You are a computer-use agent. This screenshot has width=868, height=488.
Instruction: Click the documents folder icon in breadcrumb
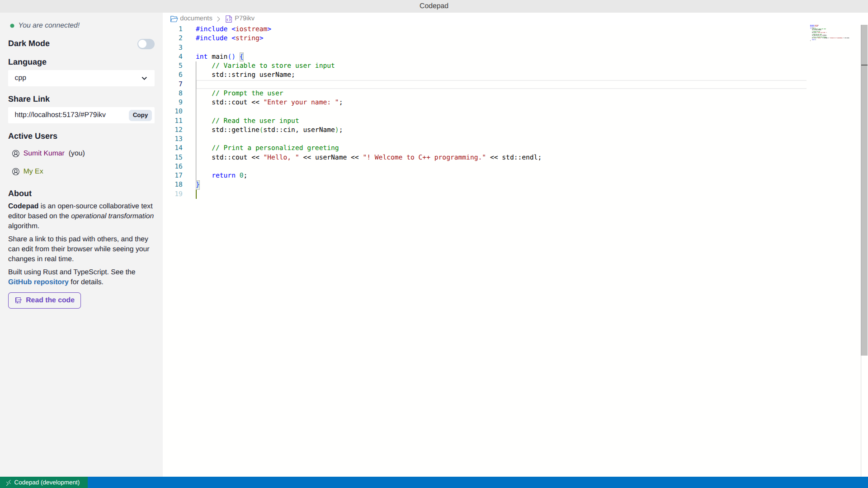coord(174,19)
